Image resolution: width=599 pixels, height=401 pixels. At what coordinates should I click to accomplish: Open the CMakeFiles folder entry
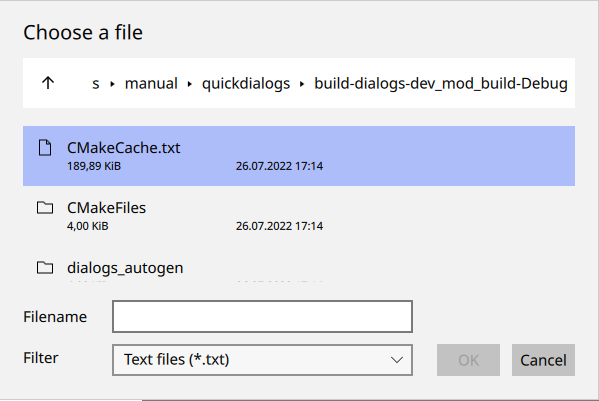299,216
